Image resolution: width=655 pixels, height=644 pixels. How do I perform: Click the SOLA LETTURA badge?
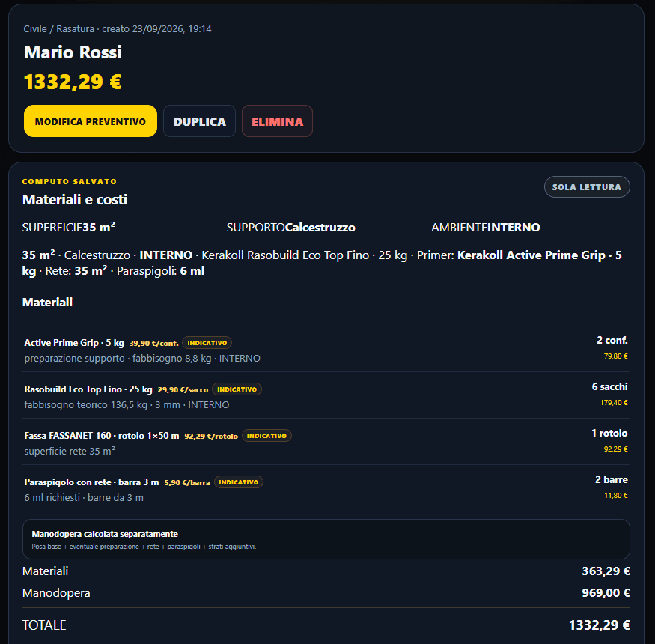point(587,186)
